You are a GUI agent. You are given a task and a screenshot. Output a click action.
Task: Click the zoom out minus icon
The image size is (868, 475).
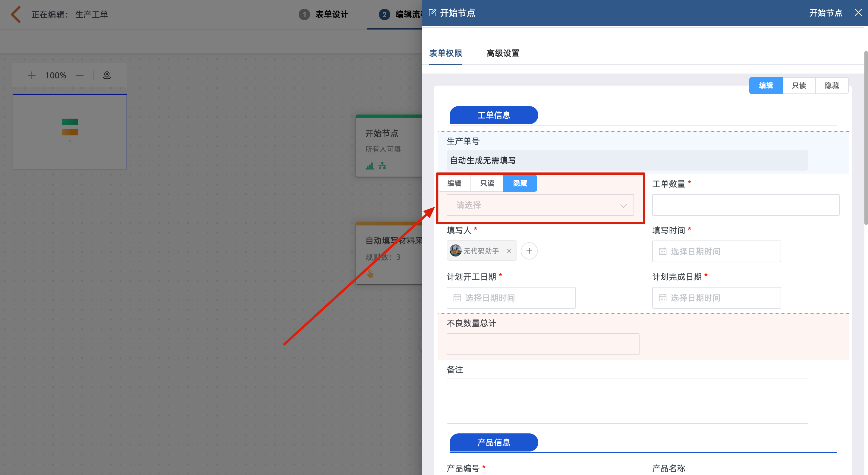coord(80,75)
